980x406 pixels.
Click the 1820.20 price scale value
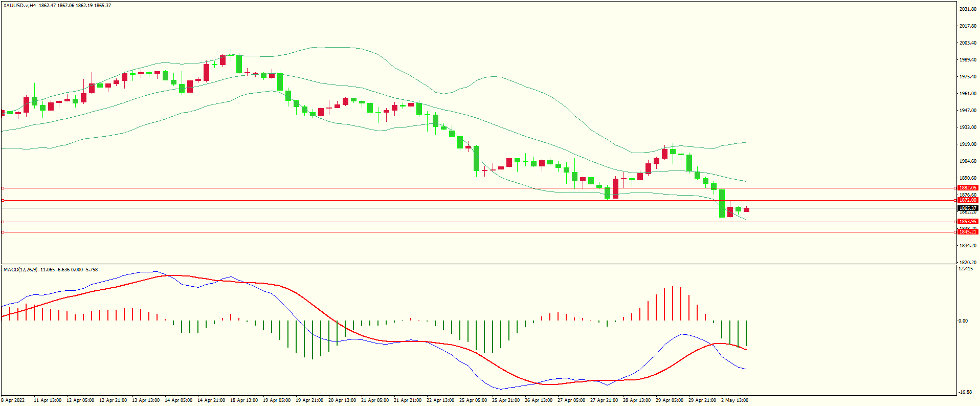point(968,262)
